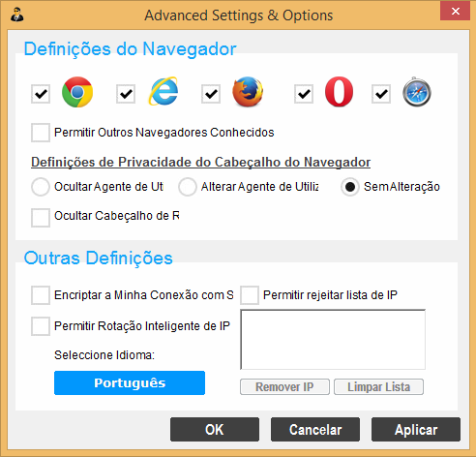
Task: Enable Permitir Outros Navegadores Conhecidos
Action: click(x=41, y=133)
